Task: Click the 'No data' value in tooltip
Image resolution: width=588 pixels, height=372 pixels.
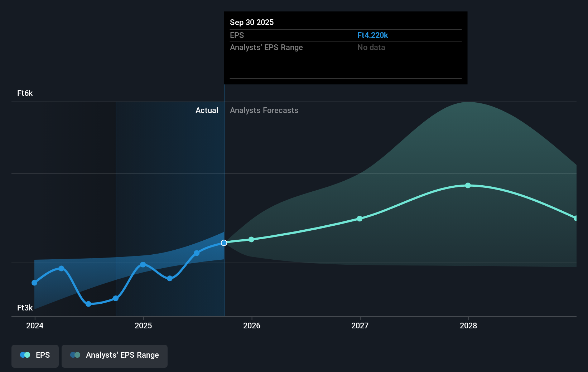Action: (x=371, y=47)
